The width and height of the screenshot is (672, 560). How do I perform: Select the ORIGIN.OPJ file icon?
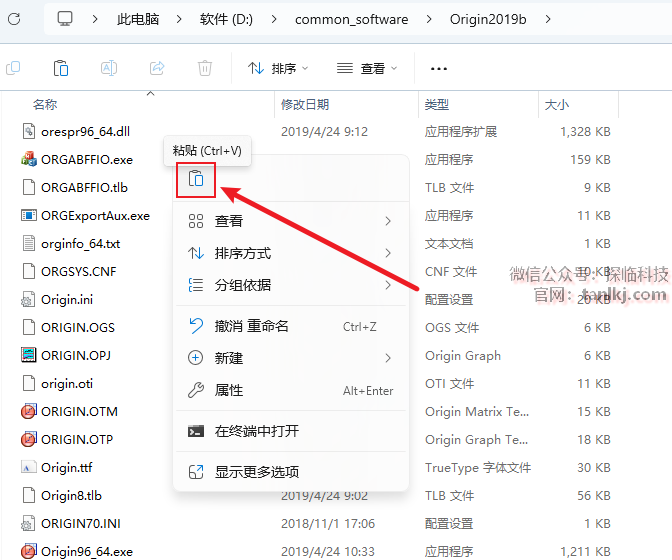pos(29,355)
